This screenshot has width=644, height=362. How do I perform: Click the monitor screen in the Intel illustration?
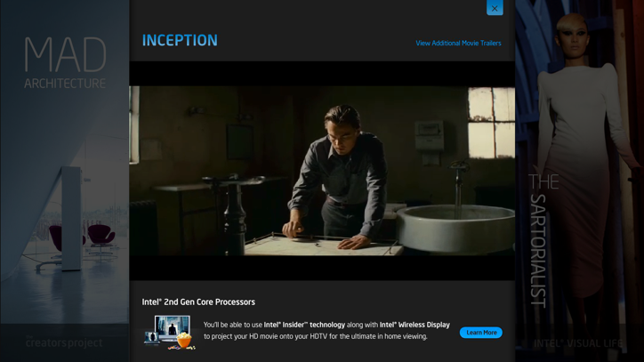(173, 326)
